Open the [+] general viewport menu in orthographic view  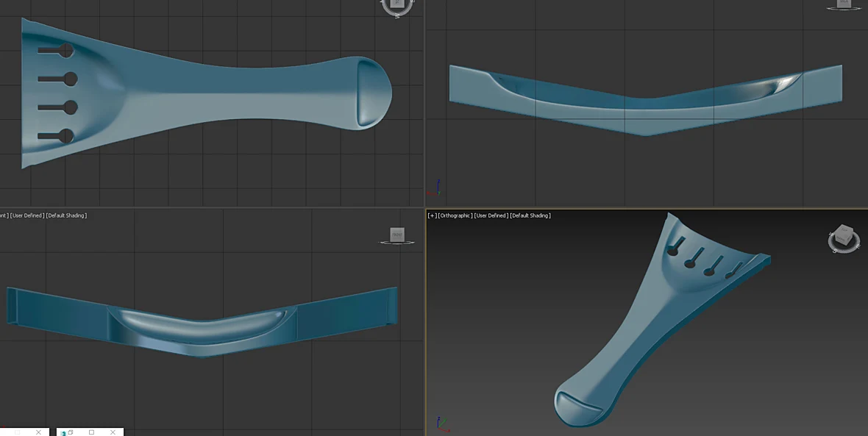[432, 215]
